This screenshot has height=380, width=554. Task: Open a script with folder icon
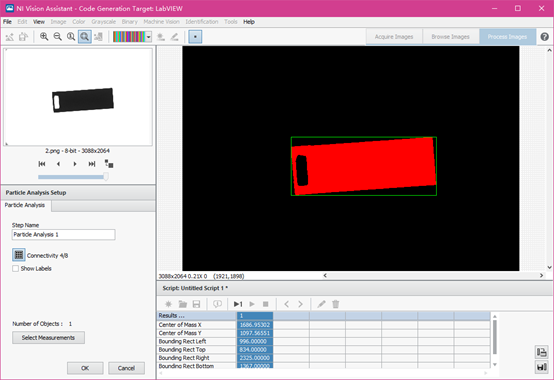pos(183,304)
